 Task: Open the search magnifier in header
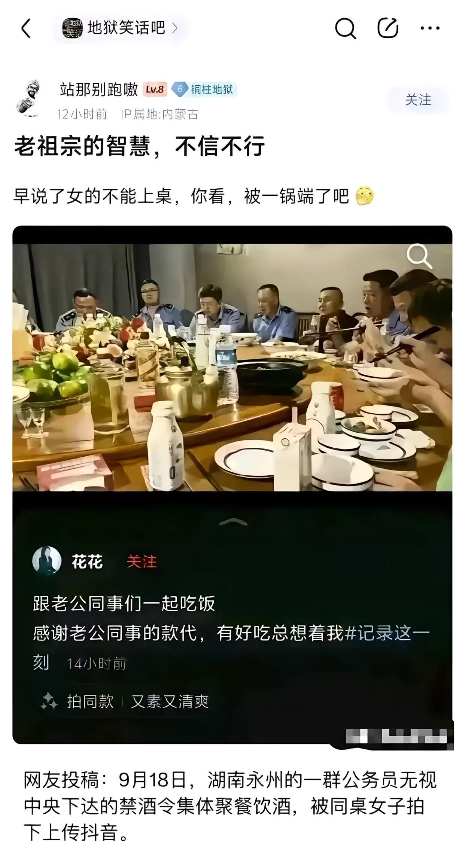point(345,28)
